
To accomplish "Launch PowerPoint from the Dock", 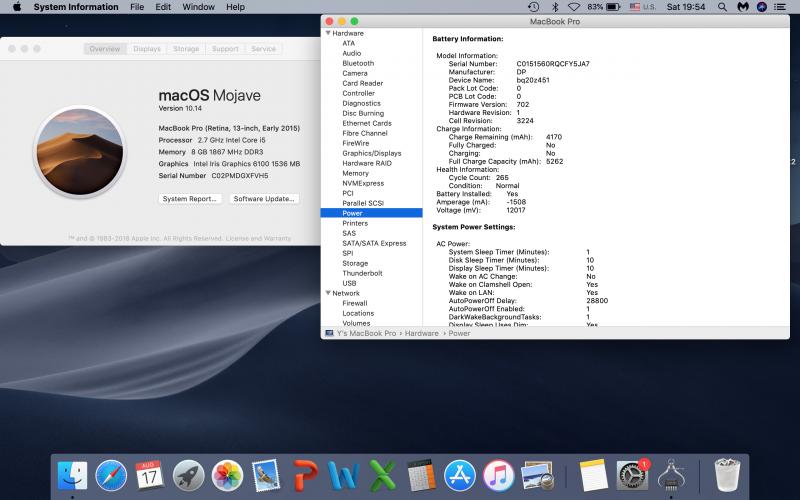I will pos(305,476).
